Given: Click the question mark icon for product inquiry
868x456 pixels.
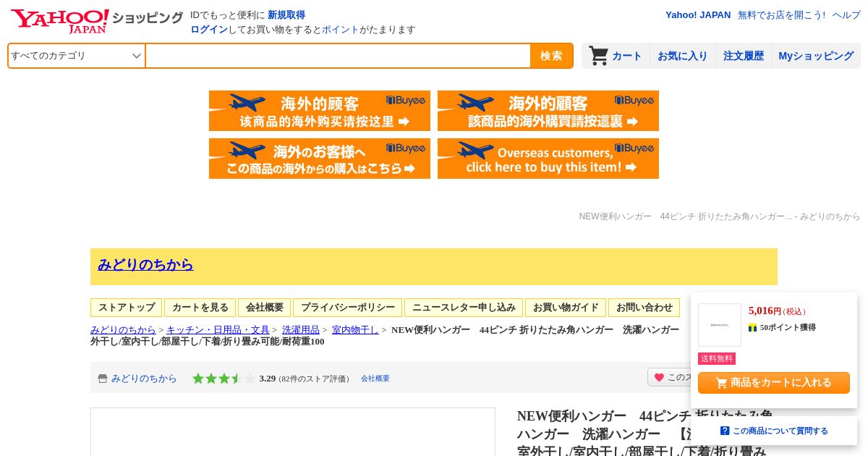Looking at the screenshot, I should [x=725, y=431].
